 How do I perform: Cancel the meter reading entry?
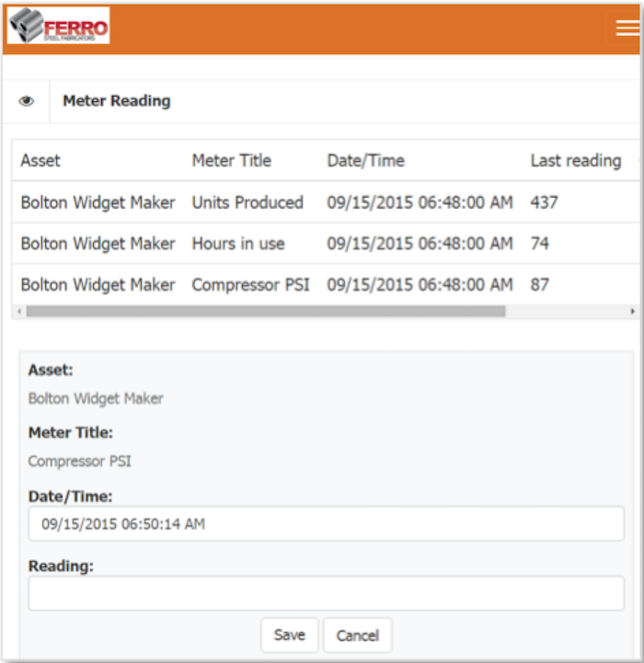(357, 635)
